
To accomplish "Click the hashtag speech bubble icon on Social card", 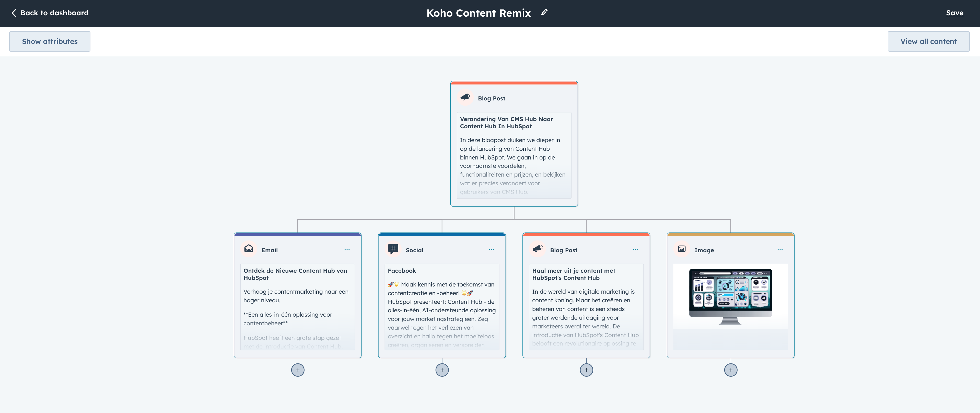I will [393, 249].
